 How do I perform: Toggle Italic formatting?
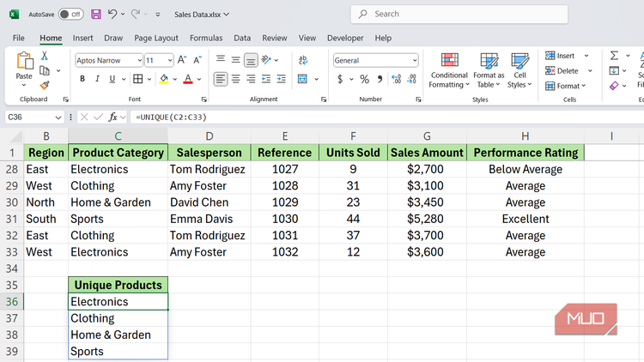click(97, 79)
